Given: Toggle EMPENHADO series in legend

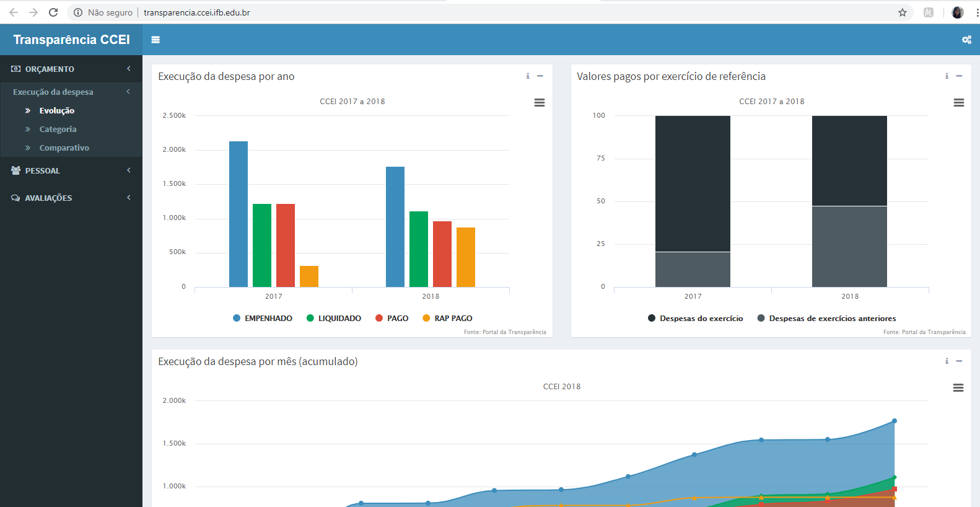Looking at the screenshot, I should [263, 319].
